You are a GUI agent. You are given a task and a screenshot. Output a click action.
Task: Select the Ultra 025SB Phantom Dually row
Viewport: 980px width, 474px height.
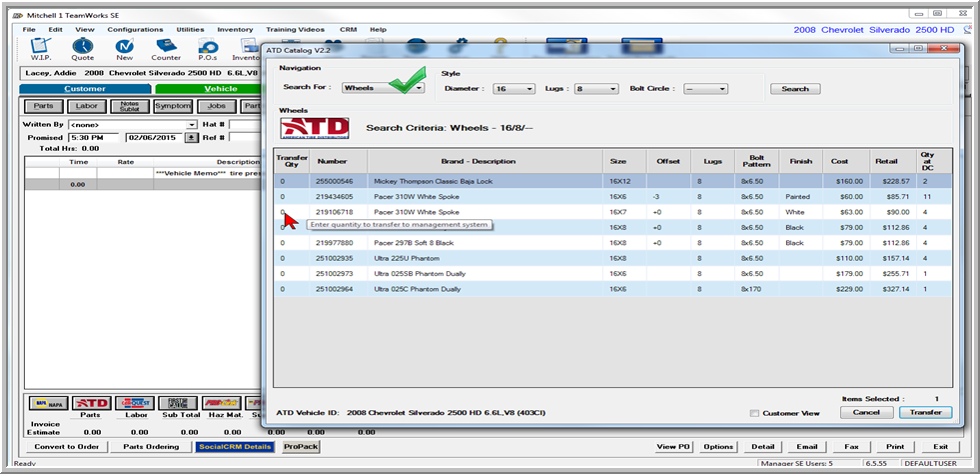click(613, 274)
